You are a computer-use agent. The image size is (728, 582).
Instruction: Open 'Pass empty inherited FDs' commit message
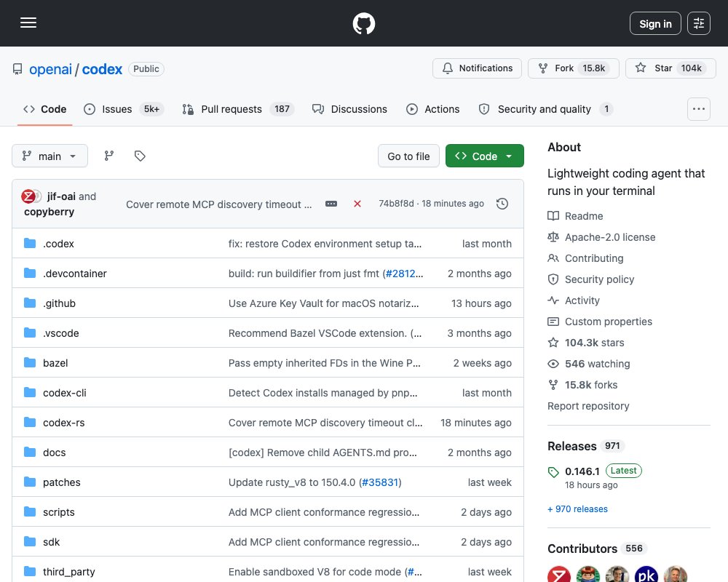pos(324,363)
